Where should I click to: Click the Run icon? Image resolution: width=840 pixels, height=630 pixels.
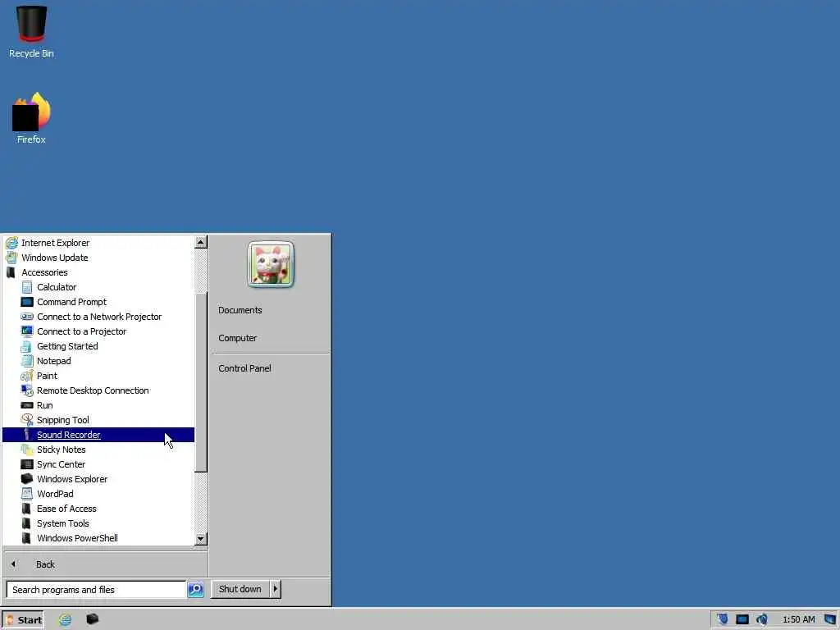27,405
